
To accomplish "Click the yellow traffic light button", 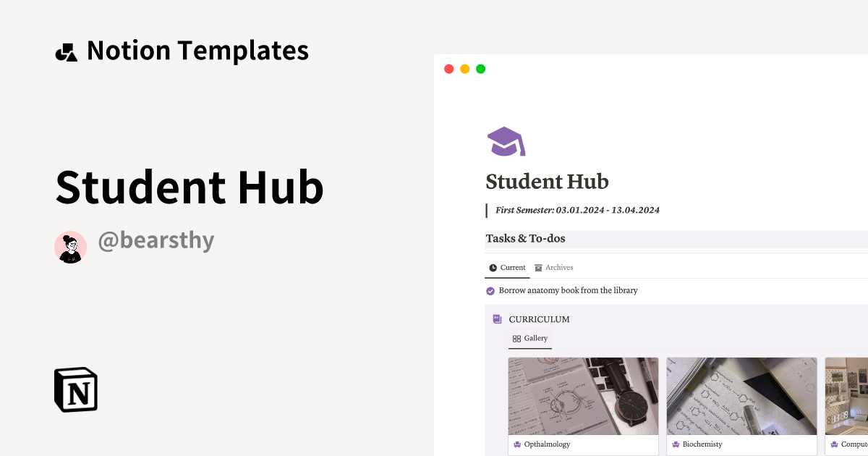I will pos(464,69).
